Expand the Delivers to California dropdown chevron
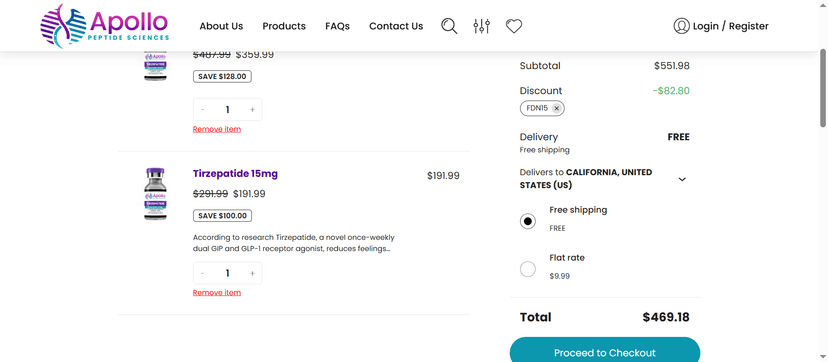 pos(682,179)
